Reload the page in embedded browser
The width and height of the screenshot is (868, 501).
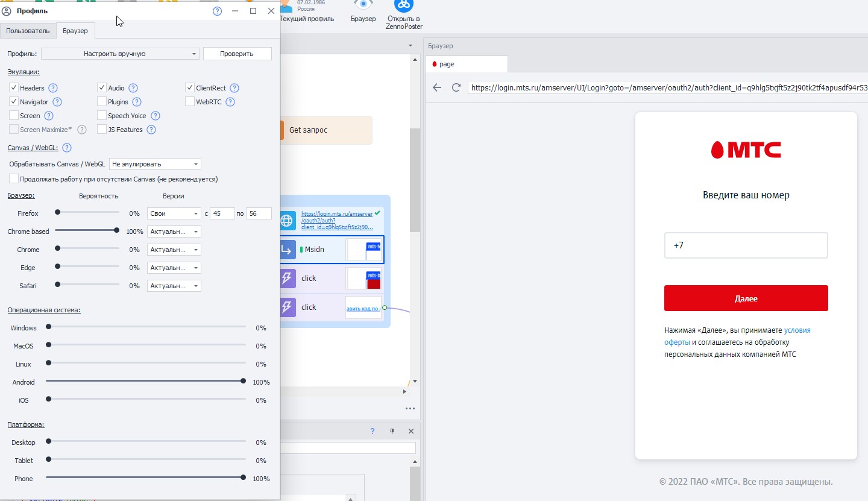pos(456,87)
